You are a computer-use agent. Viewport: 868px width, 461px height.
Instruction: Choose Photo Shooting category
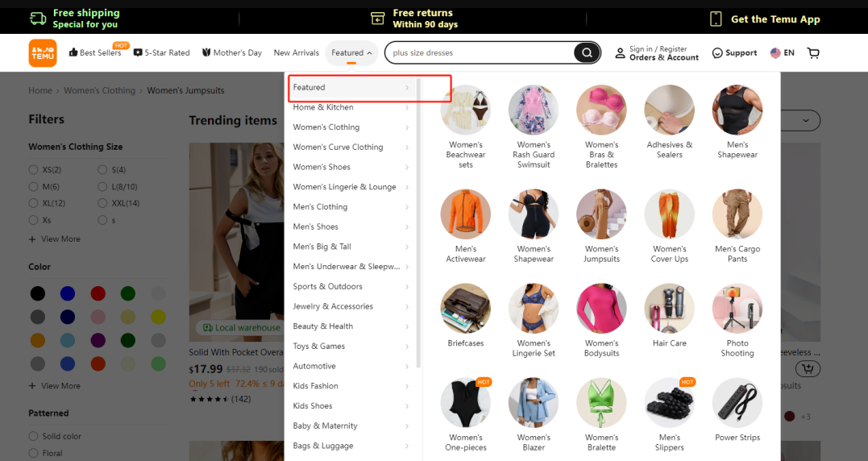pyautogui.click(x=737, y=321)
